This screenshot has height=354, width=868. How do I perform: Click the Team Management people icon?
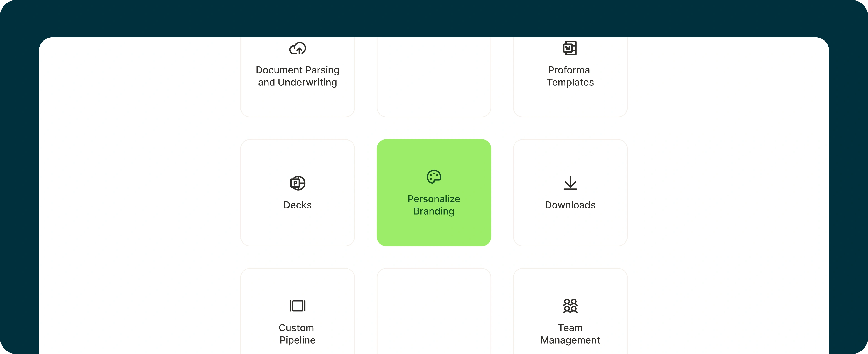point(570,306)
